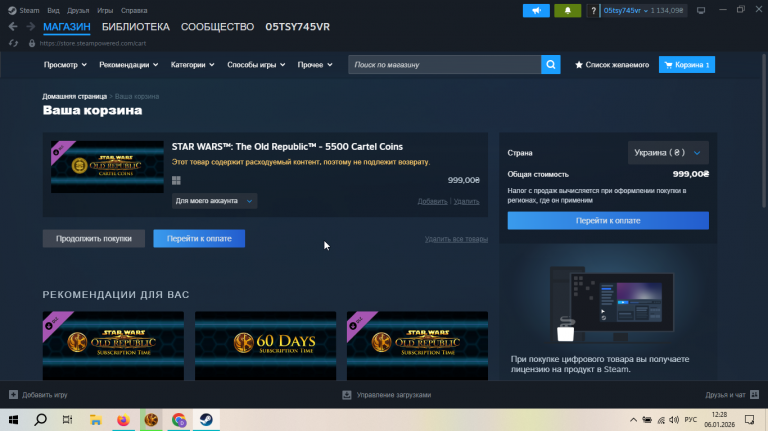
Task: Reload the store page
Action: [13, 43]
